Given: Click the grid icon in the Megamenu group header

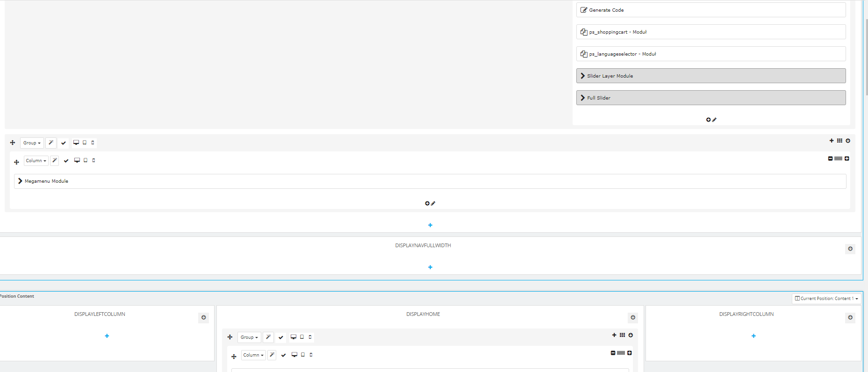Looking at the screenshot, I should point(839,141).
